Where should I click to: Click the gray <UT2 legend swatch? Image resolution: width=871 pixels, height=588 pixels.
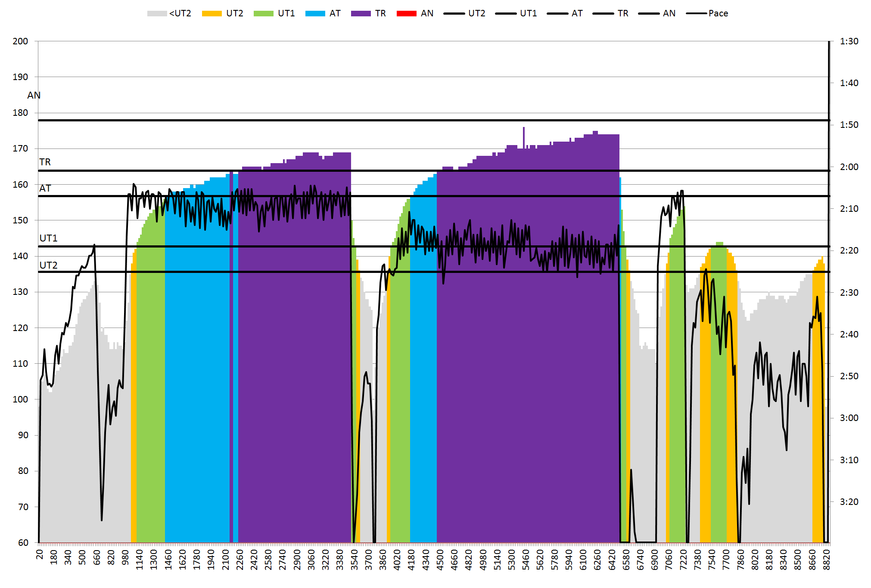(157, 14)
